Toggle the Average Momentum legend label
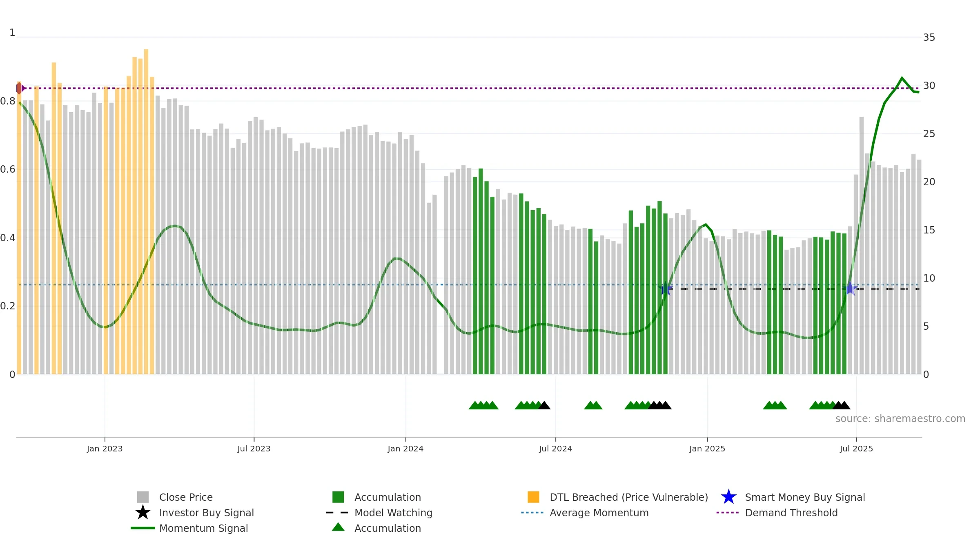Viewport: 980px width, 551px height. [599, 513]
